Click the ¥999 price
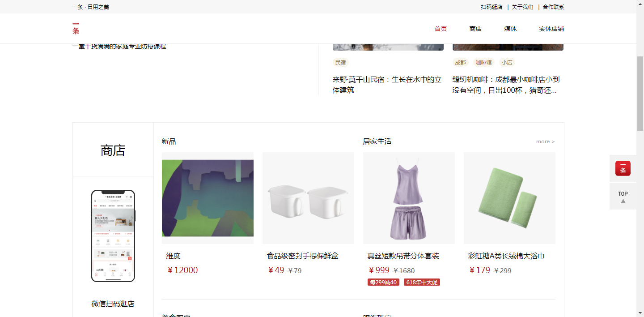 pyautogui.click(x=378, y=270)
